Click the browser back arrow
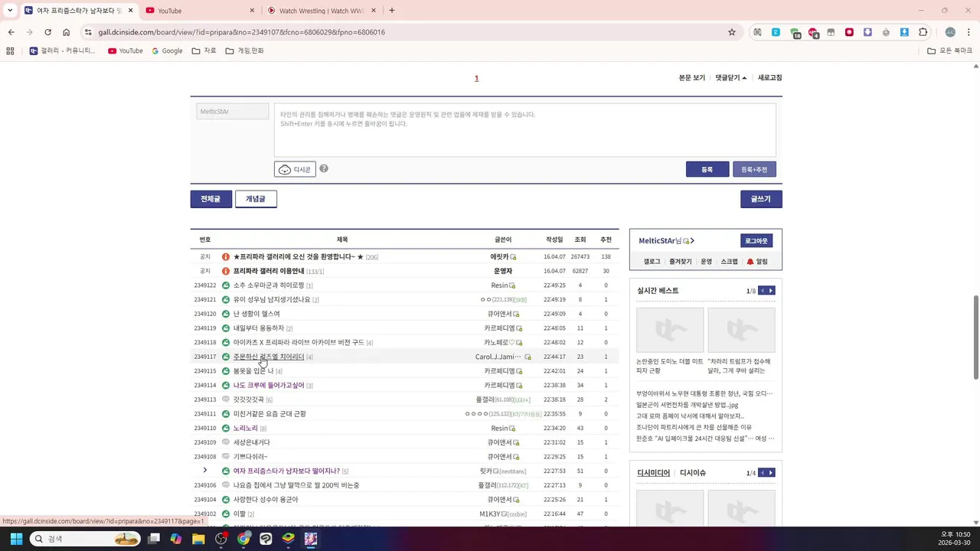980x551 pixels. click(x=11, y=32)
